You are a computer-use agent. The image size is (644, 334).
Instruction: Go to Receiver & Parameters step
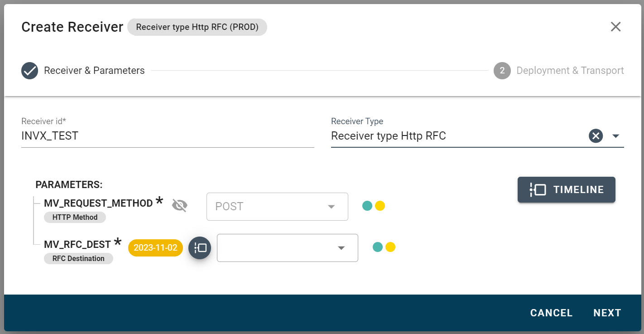click(94, 71)
